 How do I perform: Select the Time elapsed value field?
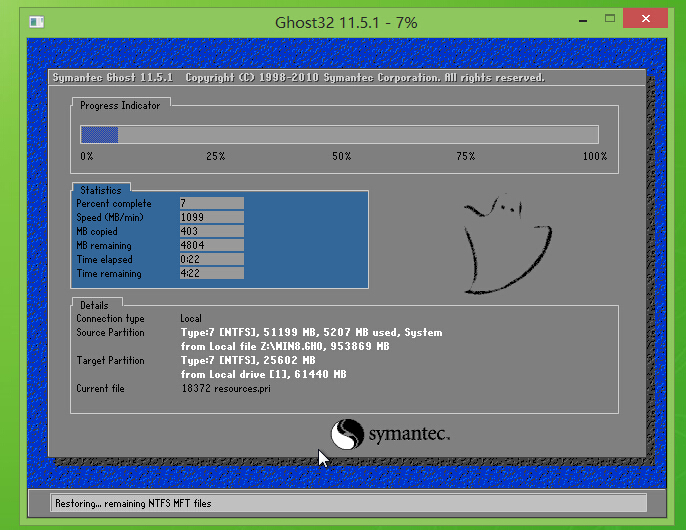[211, 259]
